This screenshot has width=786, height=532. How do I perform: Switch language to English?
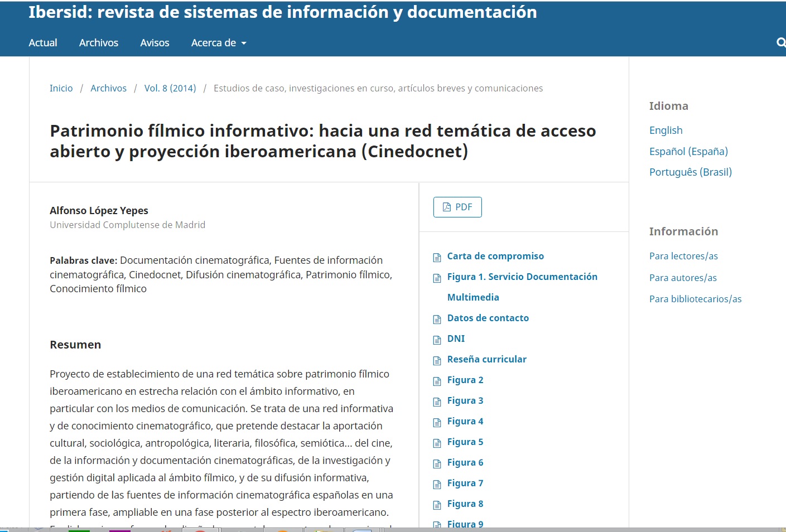pyautogui.click(x=666, y=130)
